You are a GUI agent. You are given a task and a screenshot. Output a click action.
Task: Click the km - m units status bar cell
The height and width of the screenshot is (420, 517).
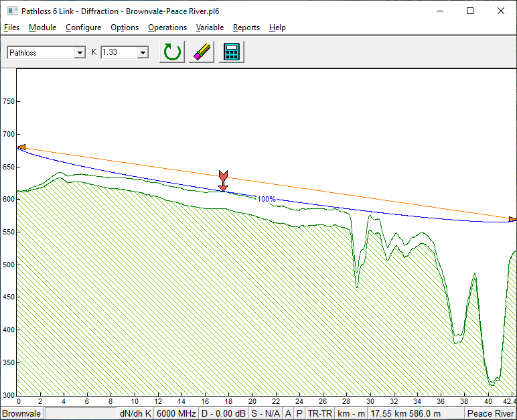click(352, 414)
